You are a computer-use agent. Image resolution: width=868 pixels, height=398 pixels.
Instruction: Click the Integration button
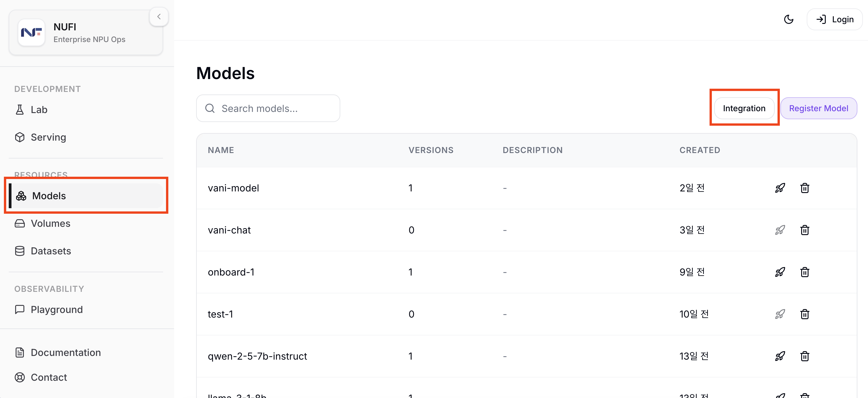[x=744, y=108]
